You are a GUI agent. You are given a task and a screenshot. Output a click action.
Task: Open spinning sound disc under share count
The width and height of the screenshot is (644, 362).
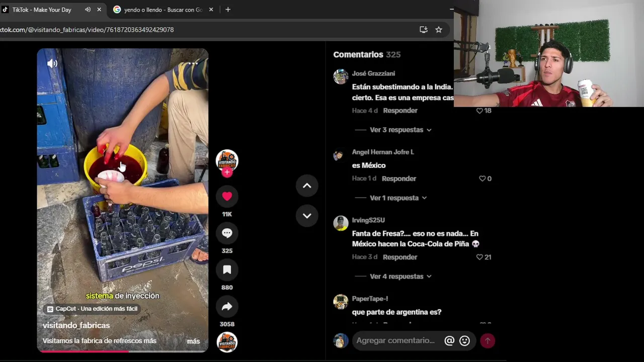click(227, 342)
